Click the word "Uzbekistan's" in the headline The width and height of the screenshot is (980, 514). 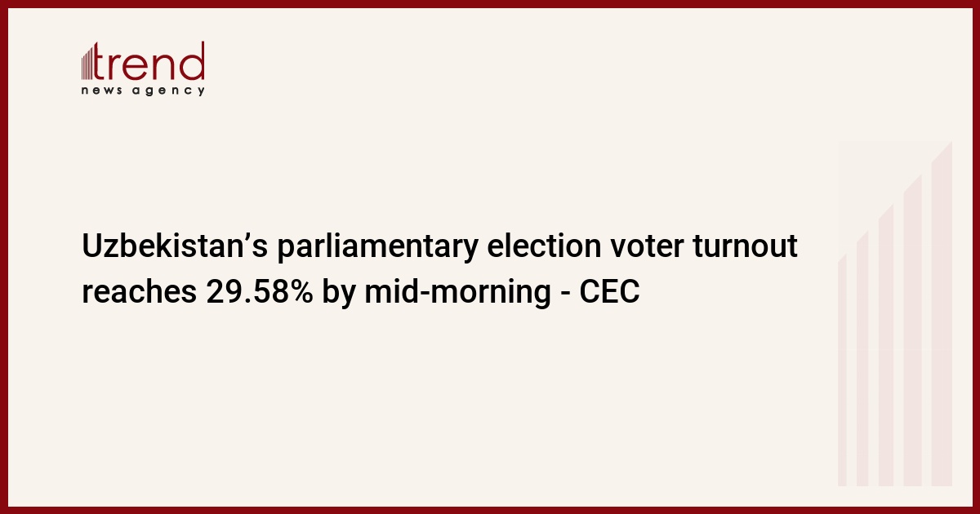[174, 247]
